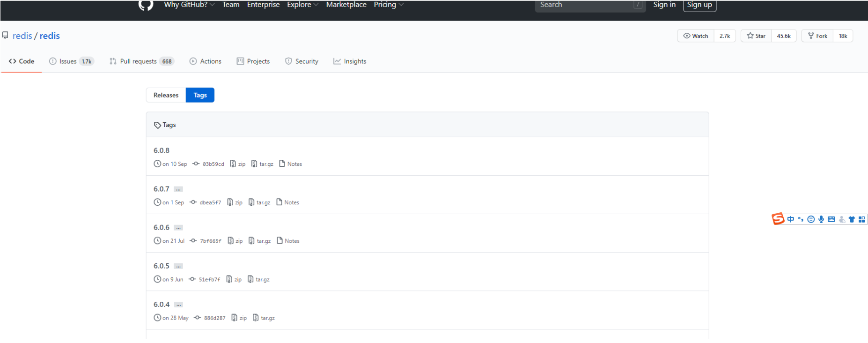Expand the ellipsis next to 6.0.6

tap(178, 228)
